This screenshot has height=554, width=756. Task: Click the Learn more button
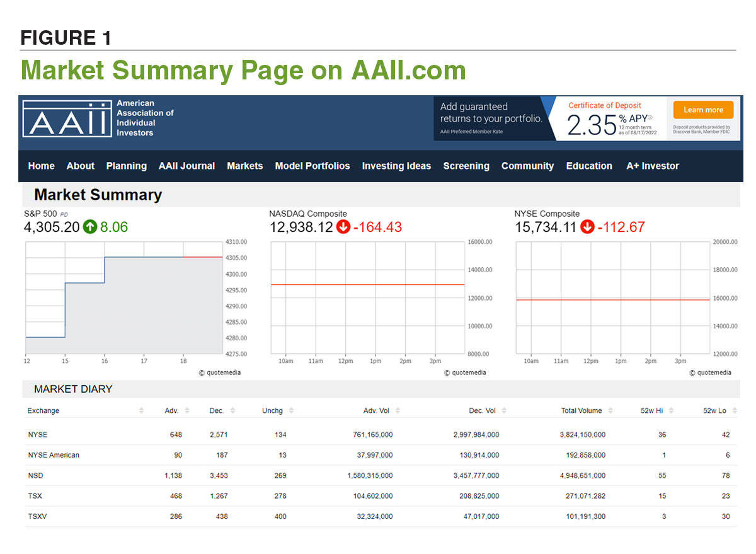pyautogui.click(x=703, y=109)
